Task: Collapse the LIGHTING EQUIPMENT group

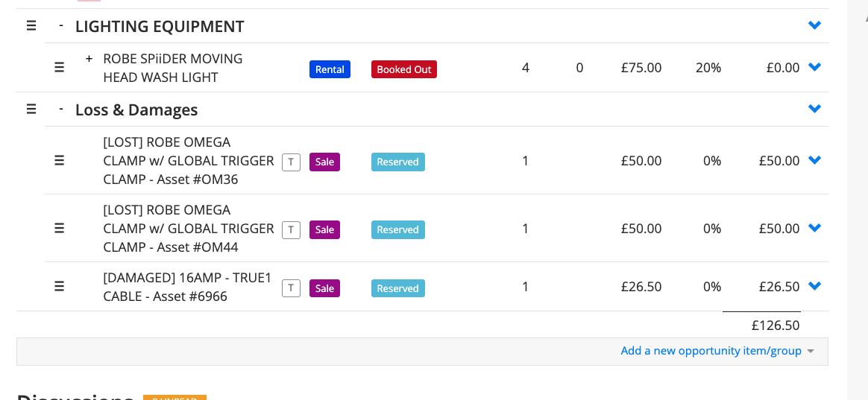Action: 61,25
